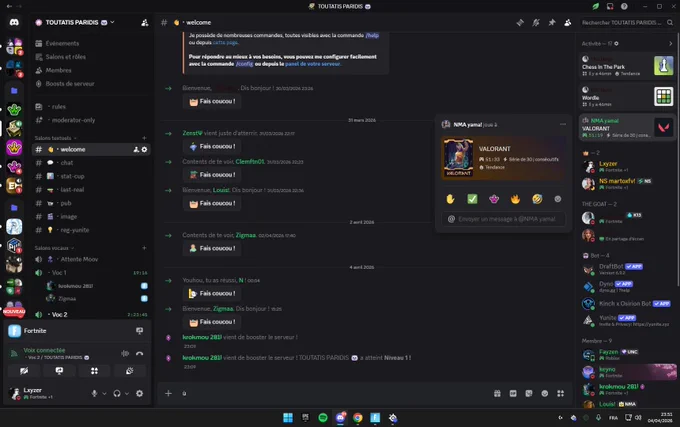Open the gift icon in message bar
This screenshot has height=427, width=680.
[x=497, y=393]
